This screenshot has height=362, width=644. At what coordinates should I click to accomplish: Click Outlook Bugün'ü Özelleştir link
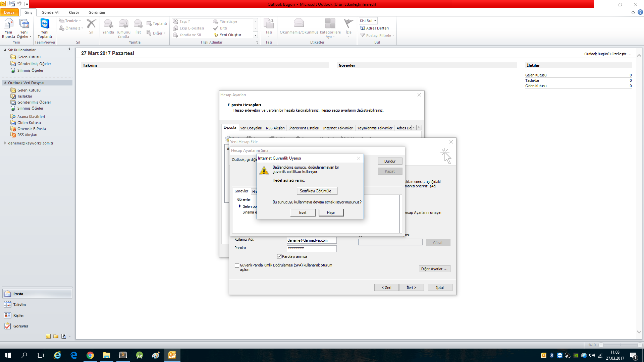(x=608, y=54)
